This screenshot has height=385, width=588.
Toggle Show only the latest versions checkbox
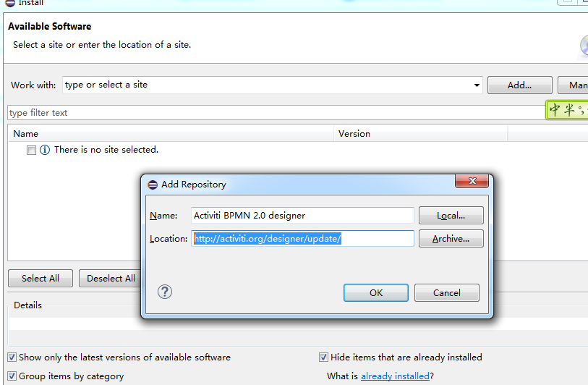point(12,357)
